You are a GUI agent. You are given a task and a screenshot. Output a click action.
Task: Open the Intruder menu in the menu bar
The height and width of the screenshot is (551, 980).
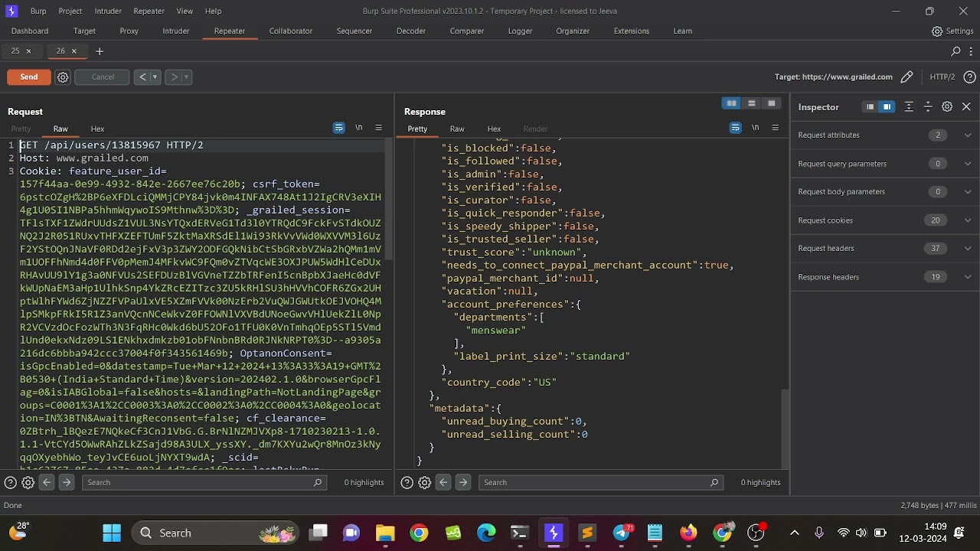108,11
